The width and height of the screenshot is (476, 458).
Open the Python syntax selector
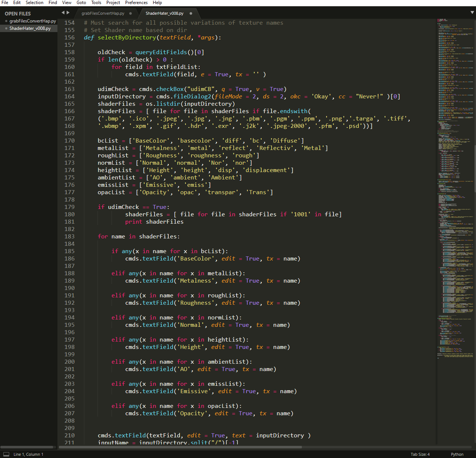pyautogui.click(x=457, y=454)
